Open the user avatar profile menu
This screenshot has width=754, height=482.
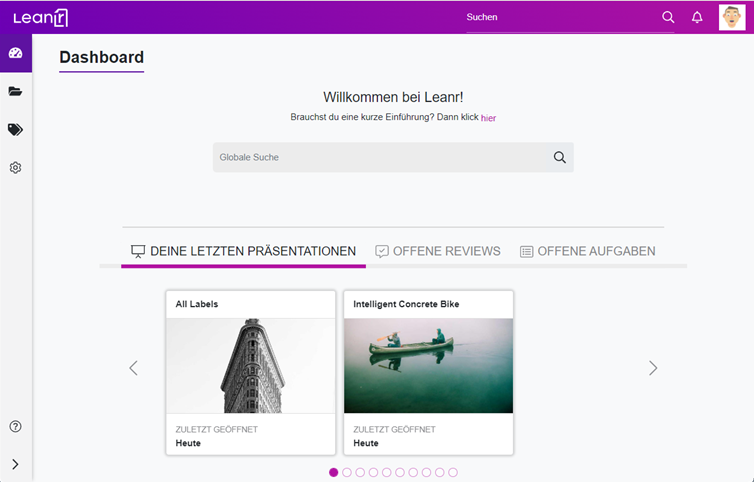pyautogui.click(x=732, y=17)
